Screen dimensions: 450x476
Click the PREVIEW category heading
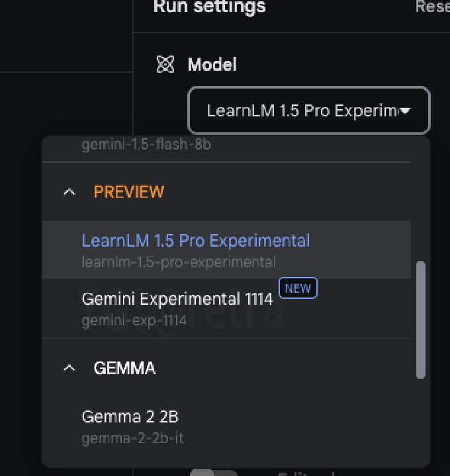(x=129, y=192)
